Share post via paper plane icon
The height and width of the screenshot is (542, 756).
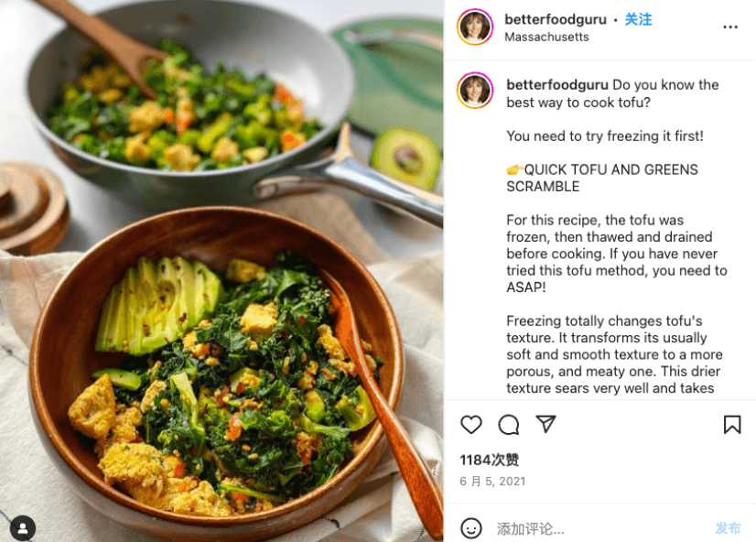(545, 424)
